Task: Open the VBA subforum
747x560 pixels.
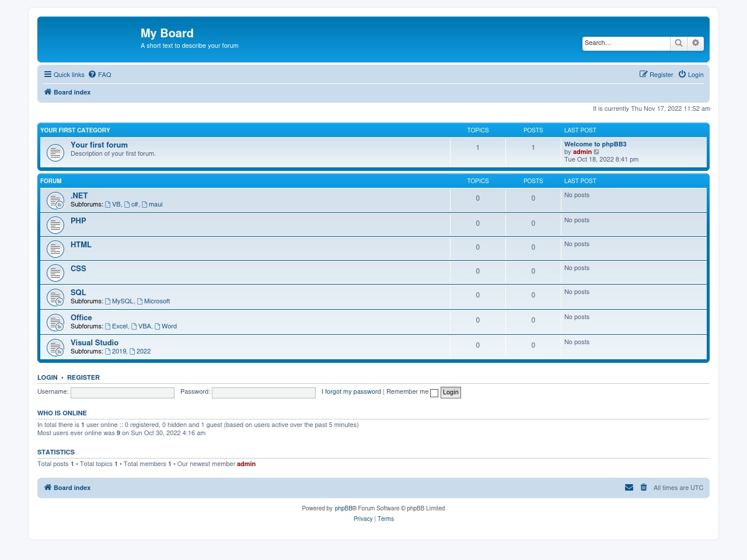Action: coord(141,326)
